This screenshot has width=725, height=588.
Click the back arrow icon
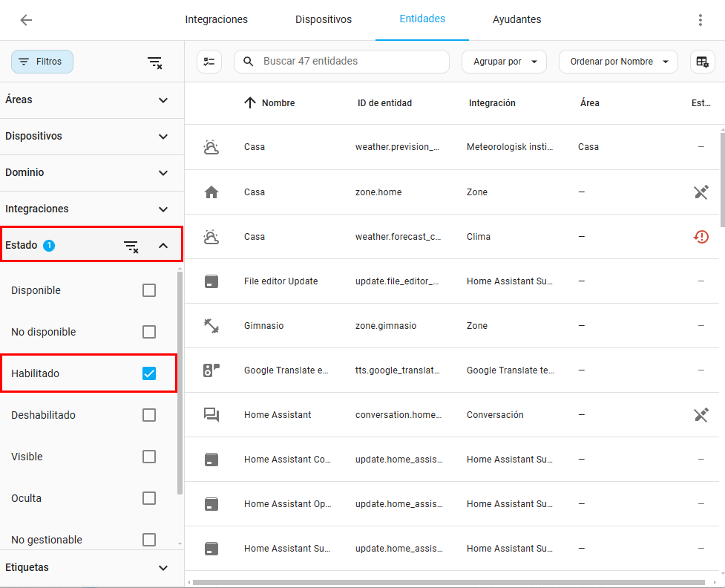click(26, 20)
